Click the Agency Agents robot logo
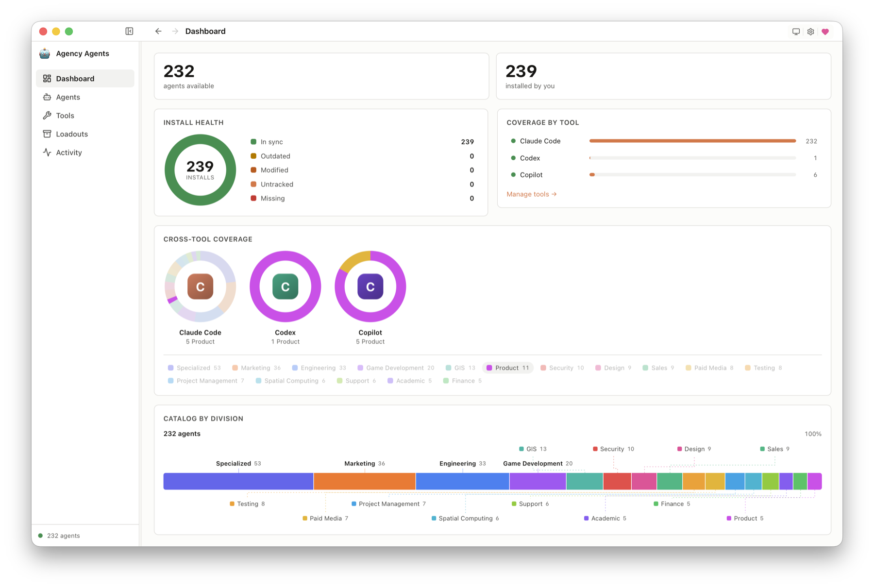874x588 pixels. pyautogui.click(x=45, y=53)
